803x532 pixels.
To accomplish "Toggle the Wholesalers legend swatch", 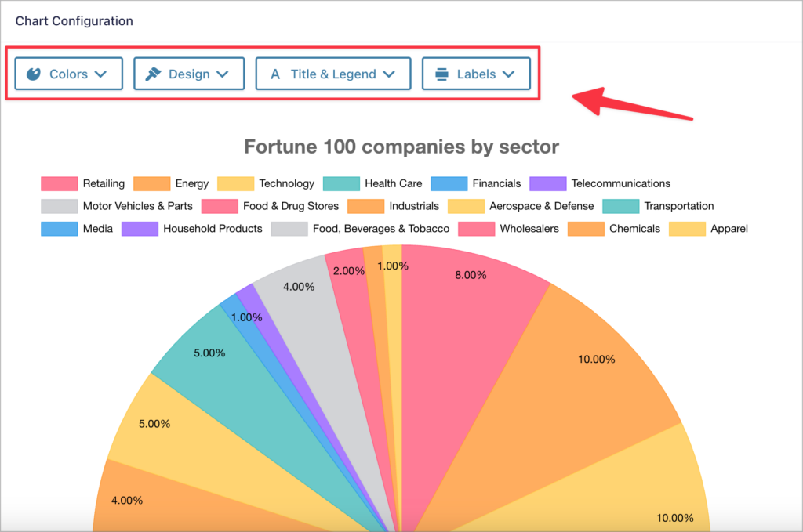I will coord(476,229).
